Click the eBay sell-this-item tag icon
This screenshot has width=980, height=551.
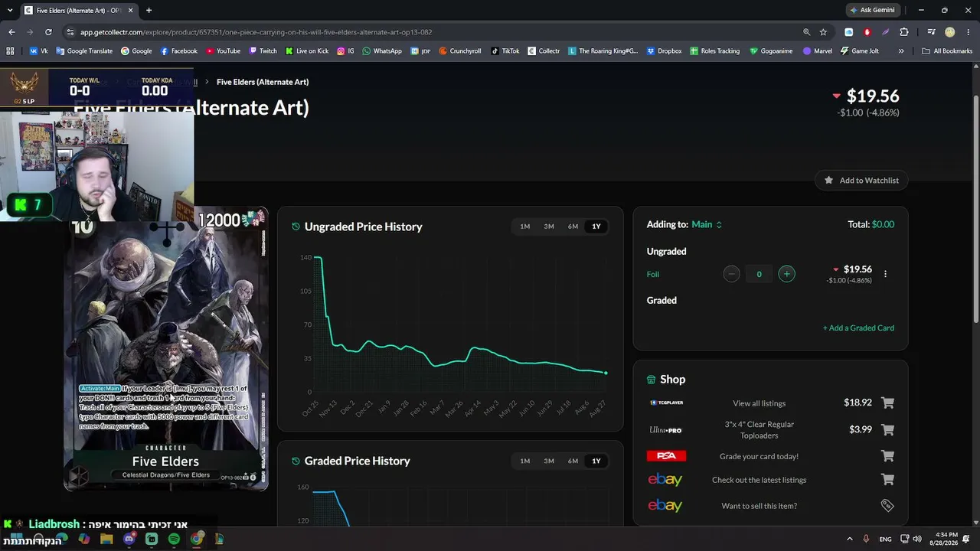pyautogui.click(x=887, y=505)
